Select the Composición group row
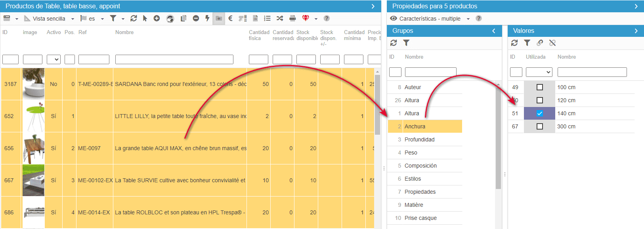Screen dimensions: 644x229 (x=420, y=166)
